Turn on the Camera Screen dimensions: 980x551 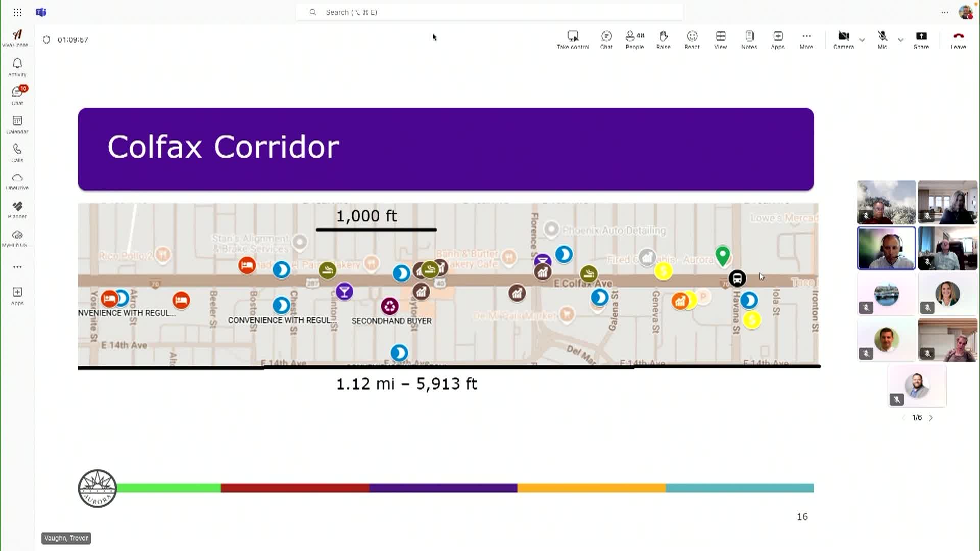[x=843, y=39]
